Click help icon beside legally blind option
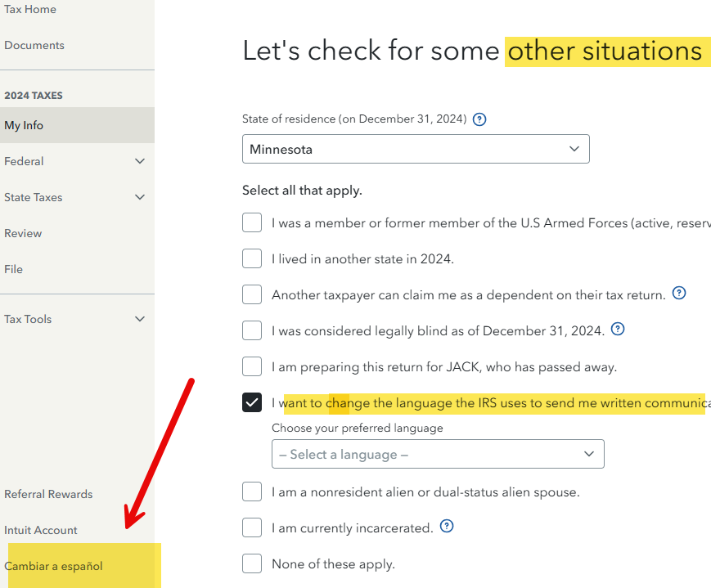Image resolution: width=711 pixels, height=588 pixels. pos(618,330)
